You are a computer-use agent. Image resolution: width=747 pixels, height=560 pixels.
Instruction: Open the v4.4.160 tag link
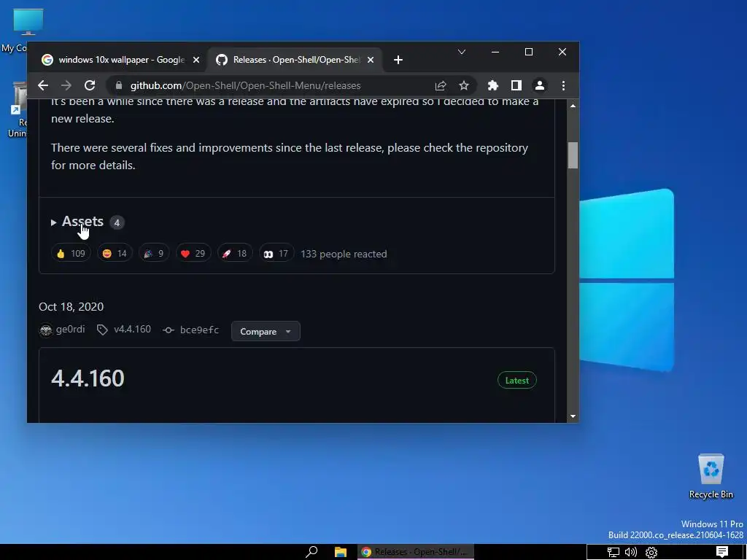click(x=124, y=330)
